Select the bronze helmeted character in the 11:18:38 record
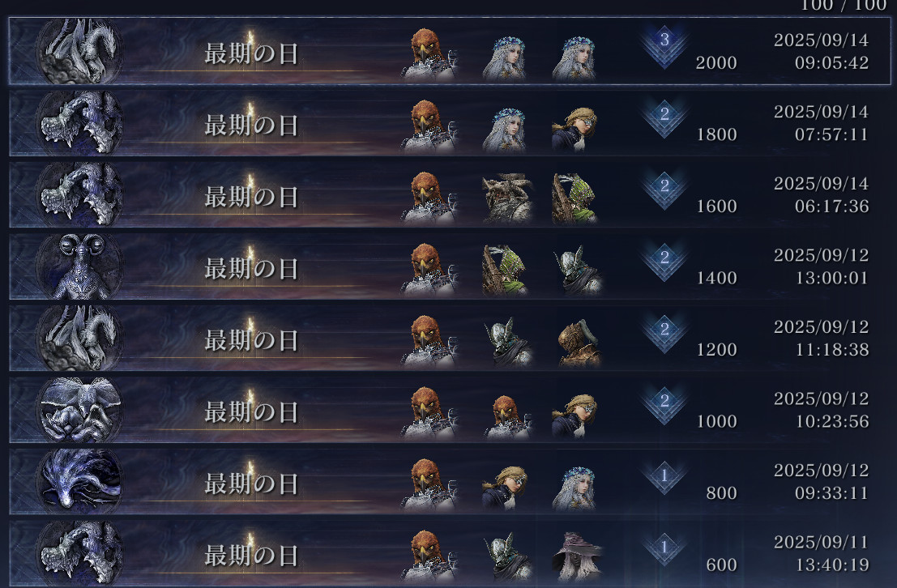 tap(579, 342)
